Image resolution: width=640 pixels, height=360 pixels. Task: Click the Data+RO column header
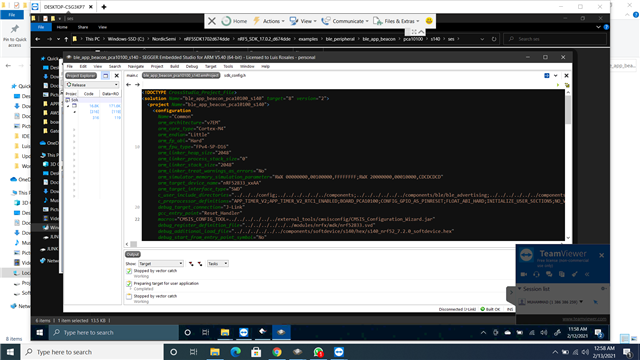coord(110,94)
